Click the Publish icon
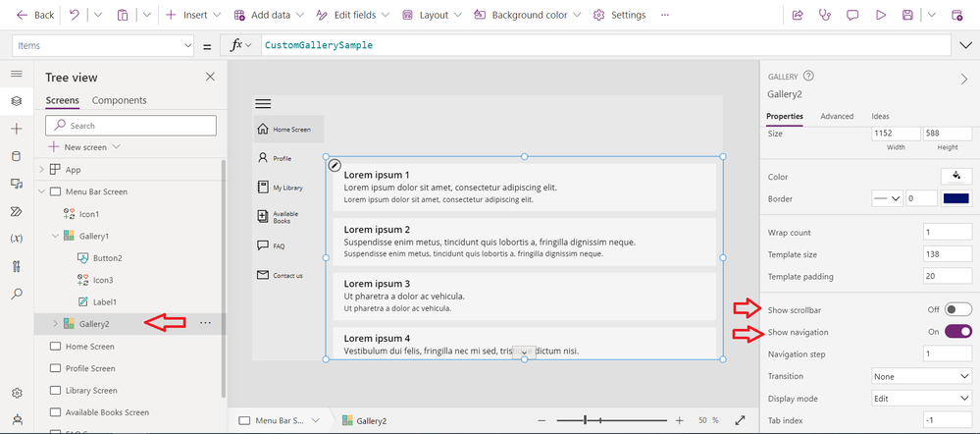The height and width of the screenshot is (434, 980). [x=956, y=15]
